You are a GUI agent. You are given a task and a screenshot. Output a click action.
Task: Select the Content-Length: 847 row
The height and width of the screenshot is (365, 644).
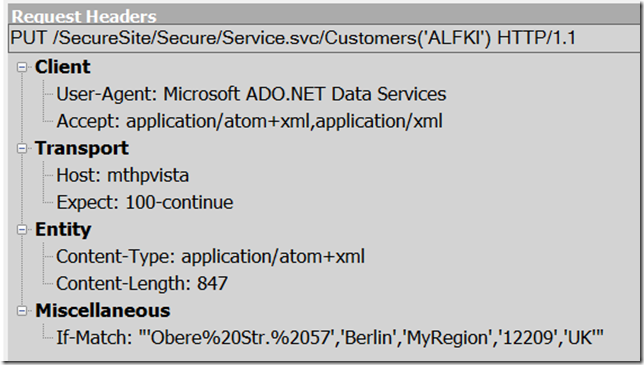[x=142, y=284]
